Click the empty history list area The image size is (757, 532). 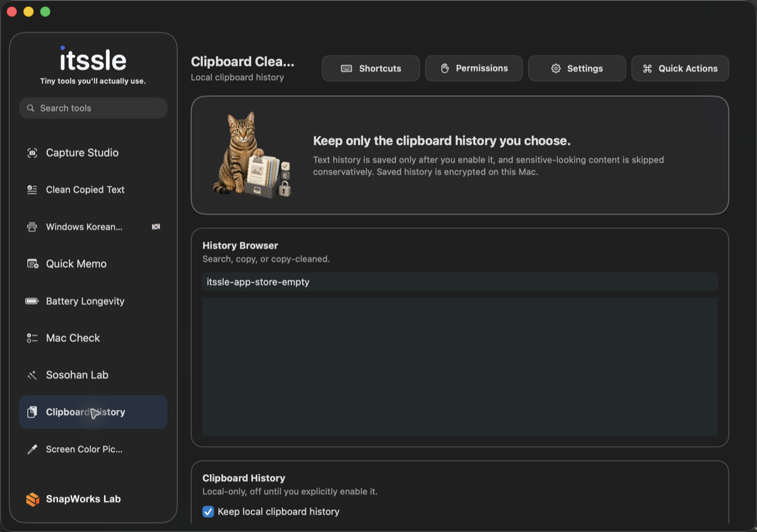click(460, 367)
